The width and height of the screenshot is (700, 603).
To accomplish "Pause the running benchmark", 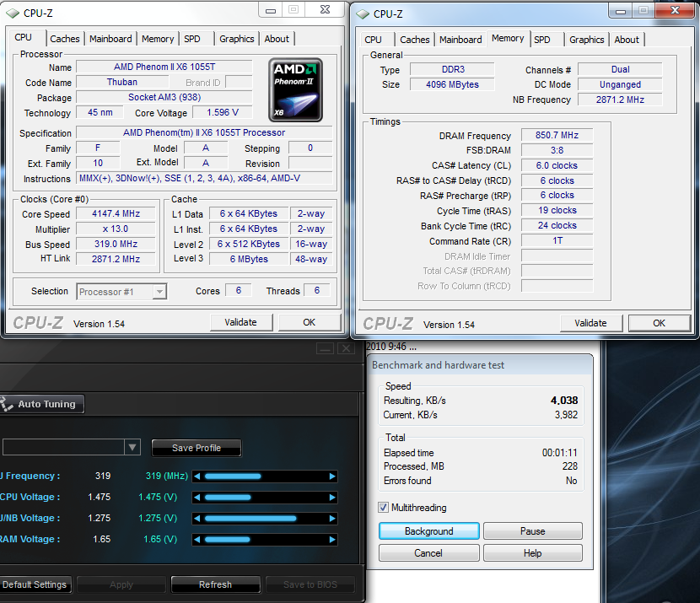I will coord(532,531).
